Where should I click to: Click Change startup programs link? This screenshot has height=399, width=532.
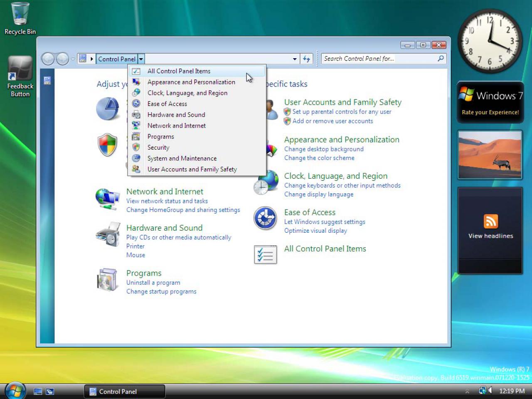161,291
